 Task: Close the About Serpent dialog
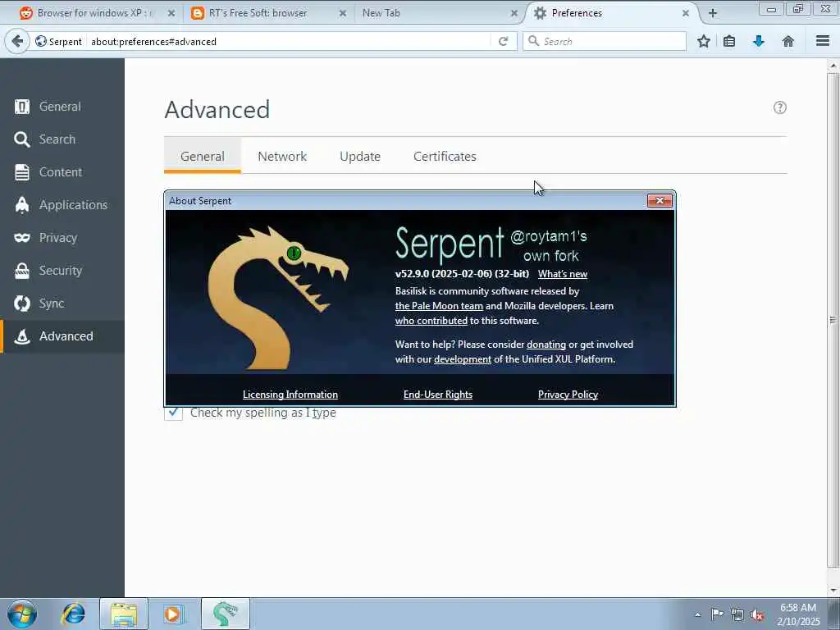pos(660,200)
